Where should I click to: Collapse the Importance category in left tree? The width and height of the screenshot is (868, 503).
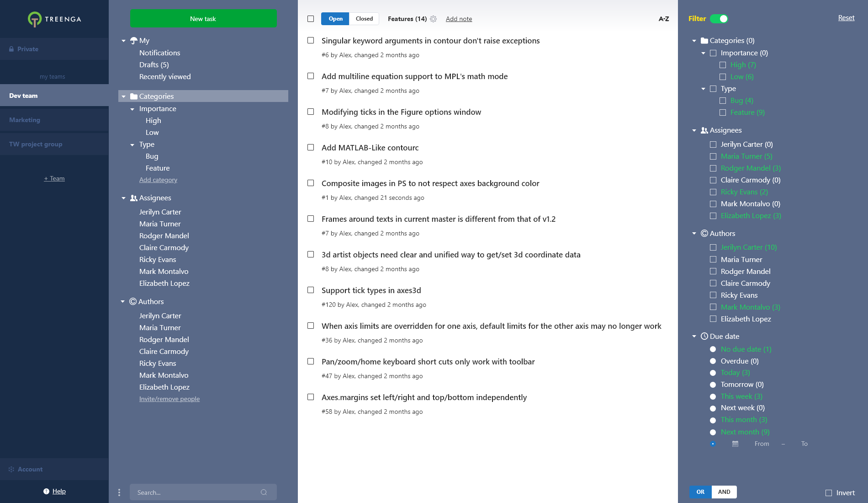pos(132,109)
